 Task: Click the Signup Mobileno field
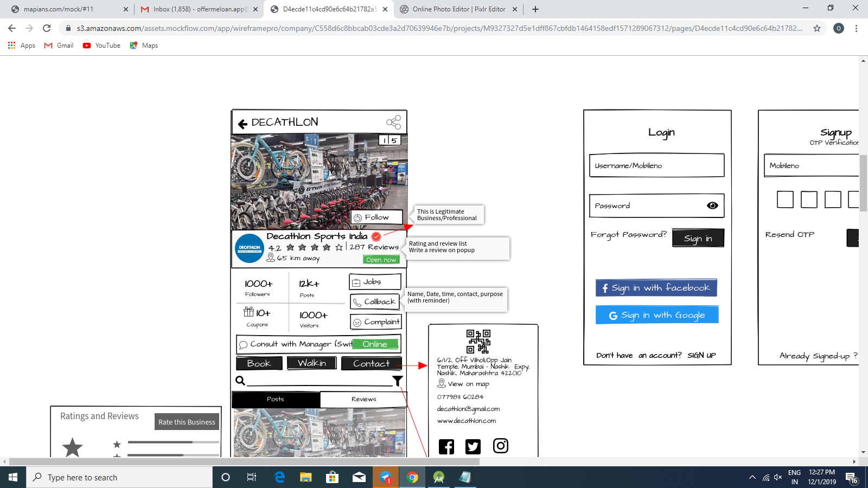(812, 165)
